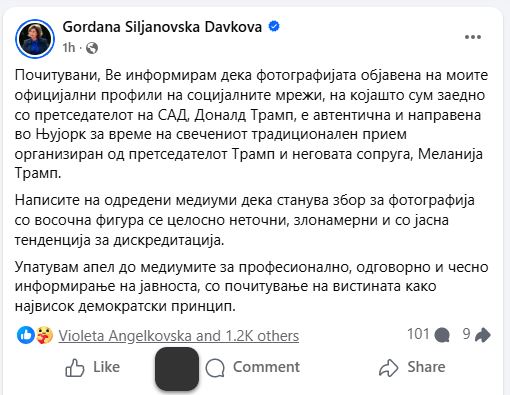Screen dimensions: 510x395
Task: Open the Comment button
Action: tap(253, 367)
